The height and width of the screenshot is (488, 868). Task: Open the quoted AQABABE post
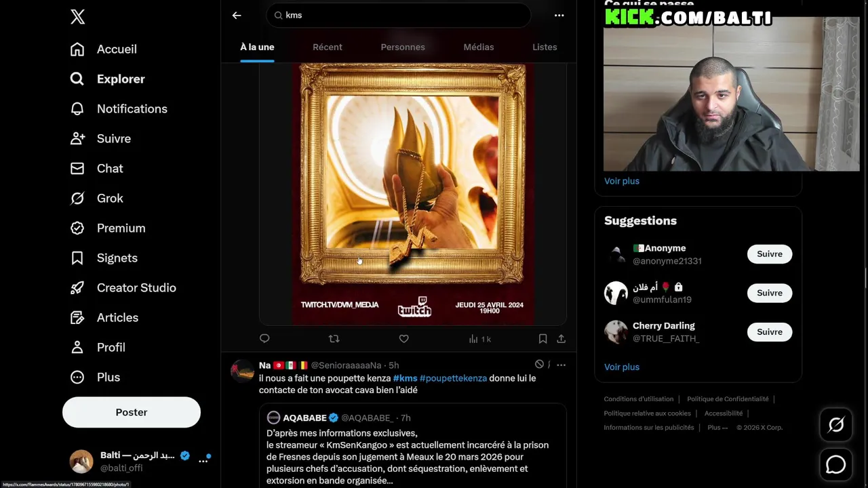coord(413,445)
